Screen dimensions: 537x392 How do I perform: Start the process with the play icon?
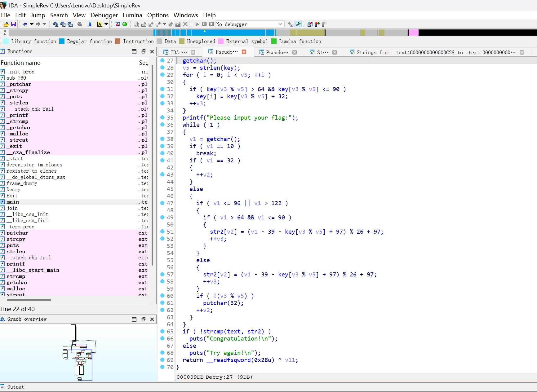pyautogui.click(x=197, y=24)
